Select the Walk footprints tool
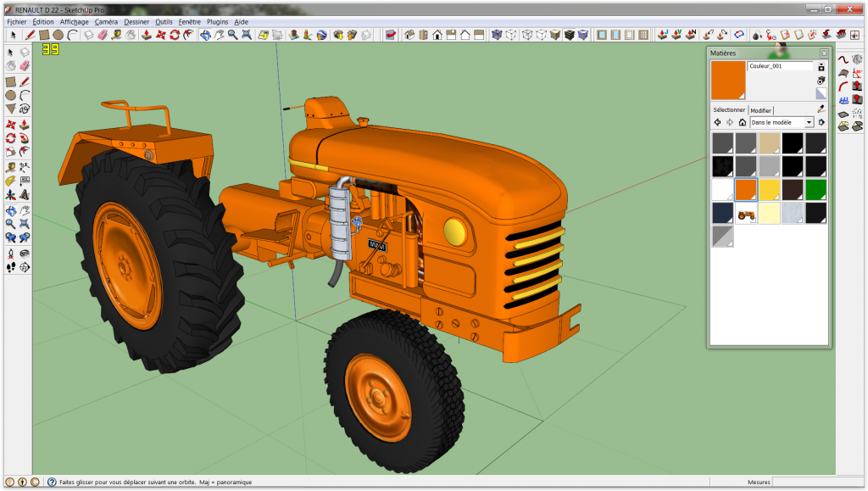868x491 pixels. click(10, 267)
